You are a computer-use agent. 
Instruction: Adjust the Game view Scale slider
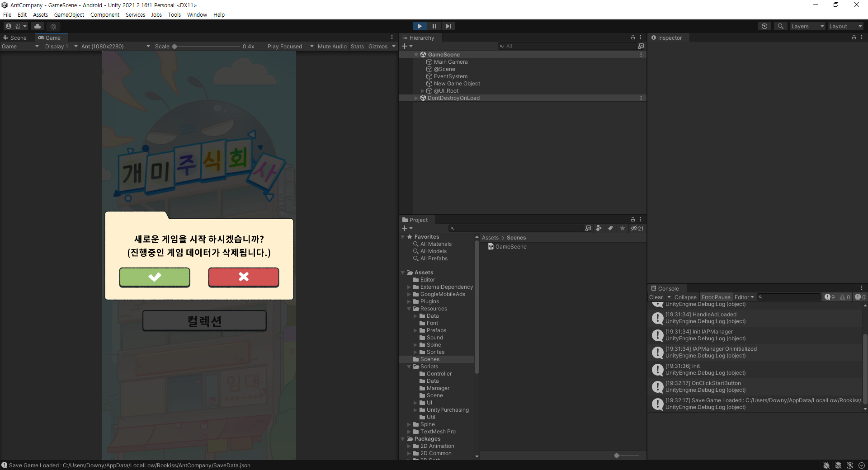point(206,46)
